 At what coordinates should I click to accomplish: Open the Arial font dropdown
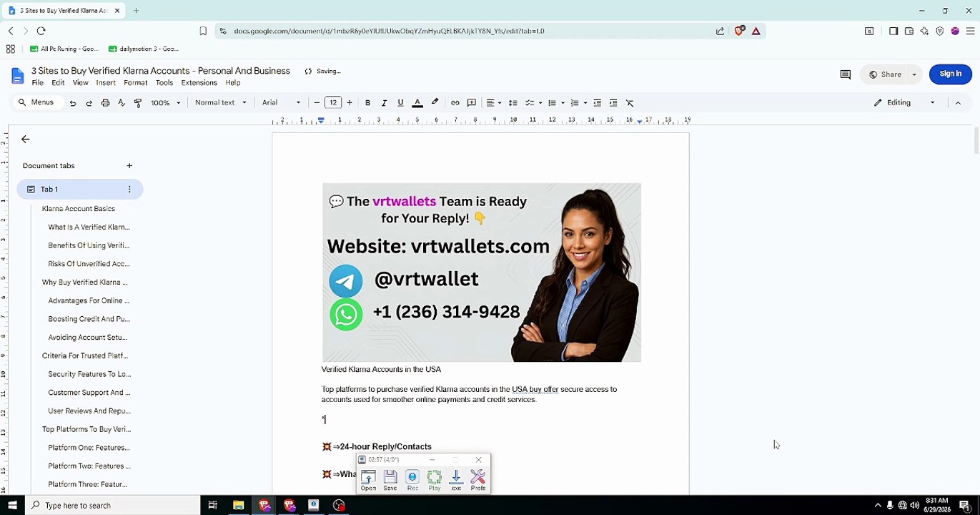tap(282, 103)
